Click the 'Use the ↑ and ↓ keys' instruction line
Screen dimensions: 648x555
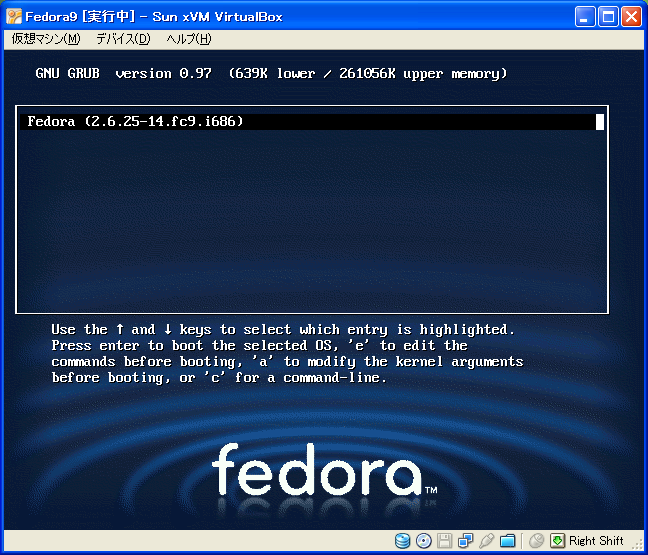coord(283,329)
